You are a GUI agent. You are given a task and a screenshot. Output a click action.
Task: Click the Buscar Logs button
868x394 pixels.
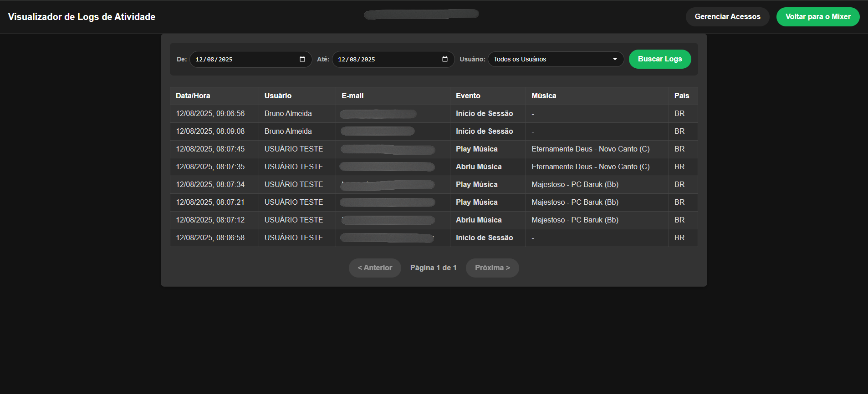[659, 59]
